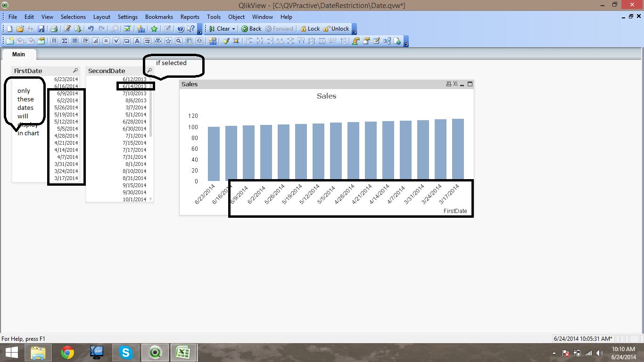
Task: Open the Selections menu
Action: pyautogui.click(x=73, y=16)
